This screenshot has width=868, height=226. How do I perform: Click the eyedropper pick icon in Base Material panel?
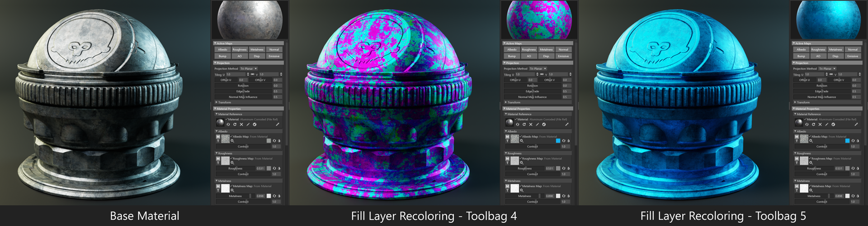point(278,124)
